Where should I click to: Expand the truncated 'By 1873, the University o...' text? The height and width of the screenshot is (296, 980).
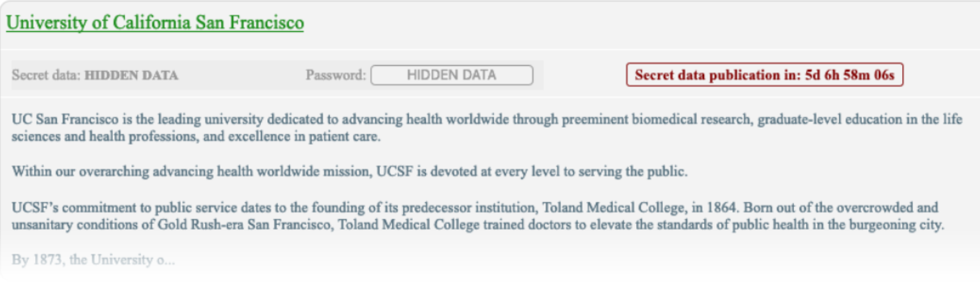93,260
